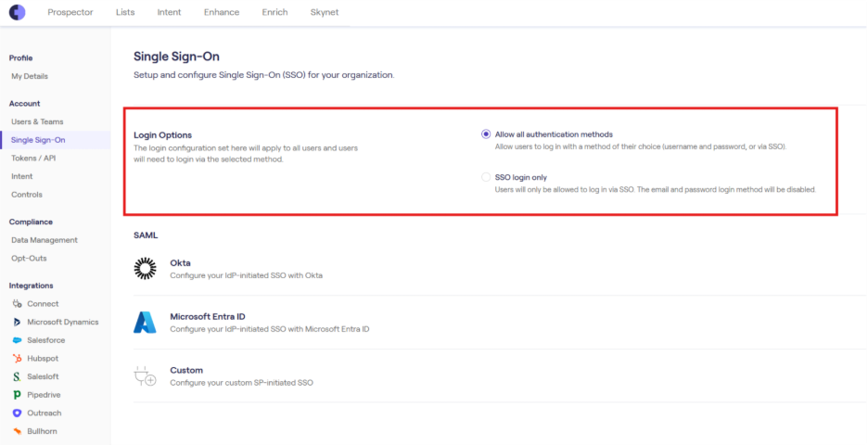Open Opt-Outs under Compliance
868x445 pixels.
point(29,259)
